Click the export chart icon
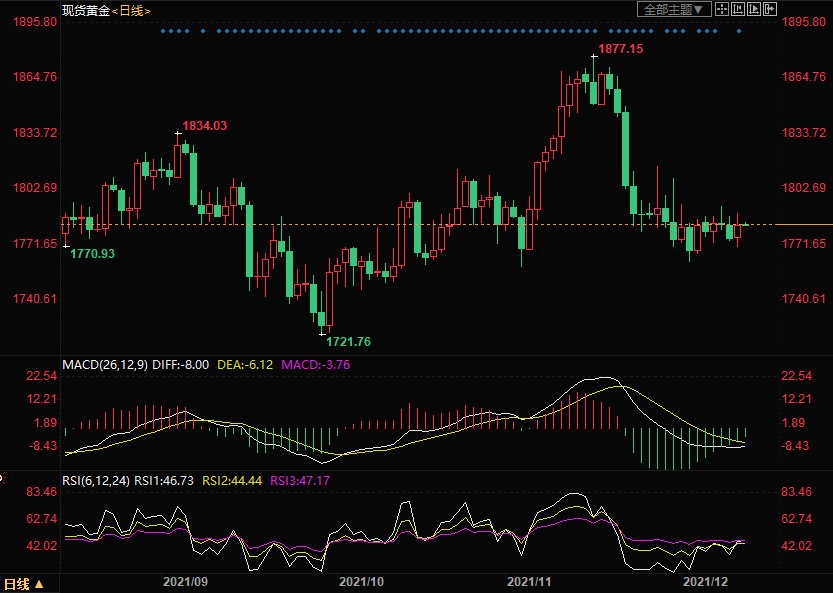This screenshot has width=833, height=593. coord(770,9)
